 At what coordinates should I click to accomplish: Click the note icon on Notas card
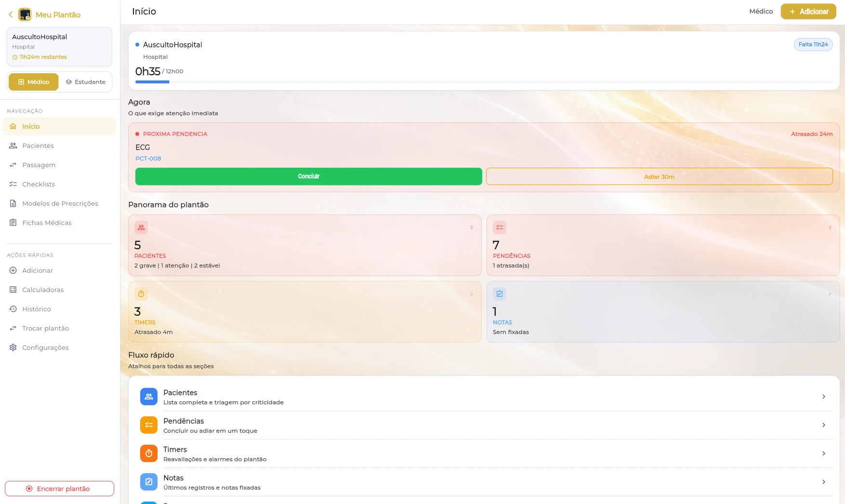[500, 294]
